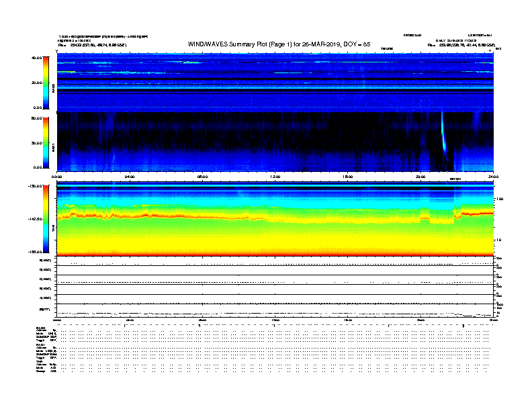Image resolution: width=532 pixels, height=411 pixels.
Task: Click the vertical RAD1 axis label beside the spectrogram
Action: [53, 147]
